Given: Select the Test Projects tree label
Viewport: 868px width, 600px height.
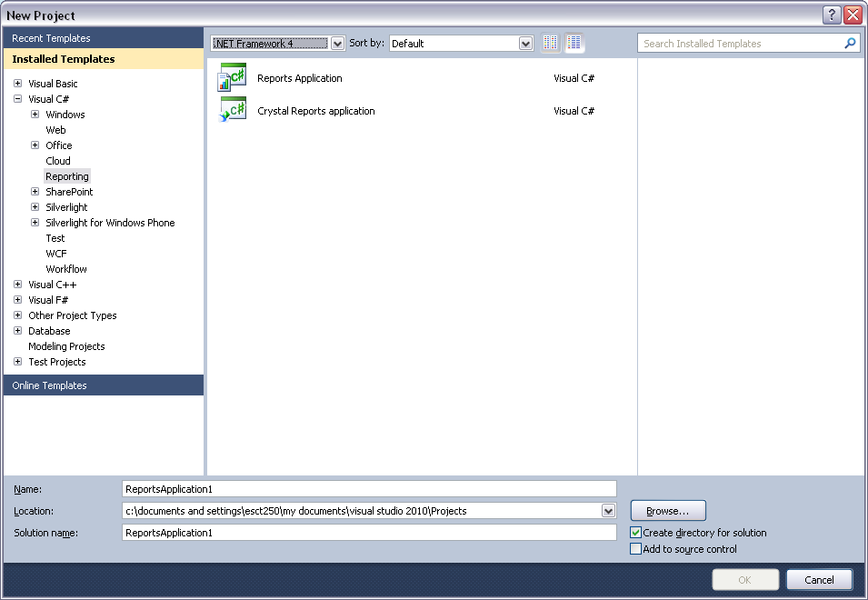Looking at the screenshot, I should click(x=57, y=362).
